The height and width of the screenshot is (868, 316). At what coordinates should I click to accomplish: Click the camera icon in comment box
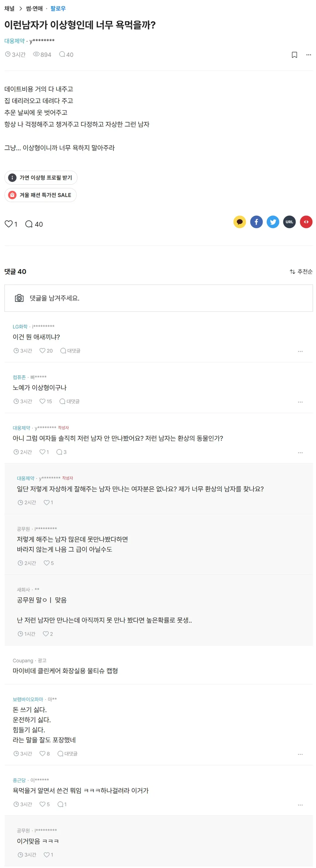19,298
